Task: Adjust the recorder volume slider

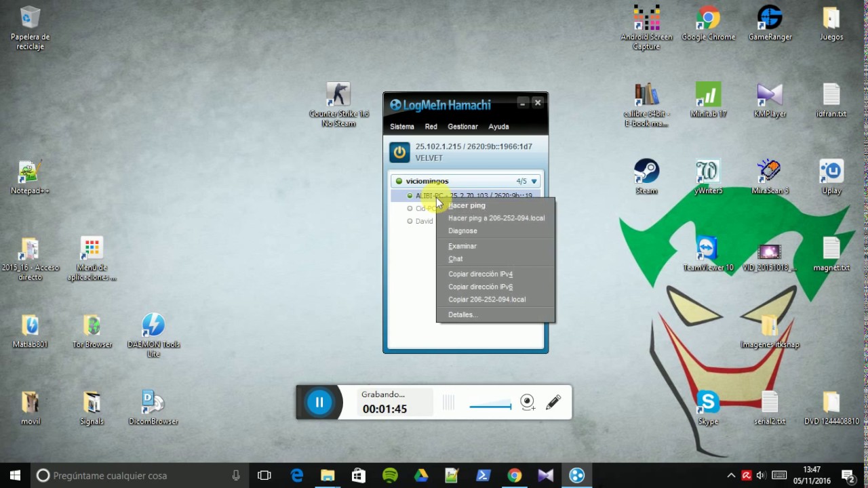Action: coord(490,406)
